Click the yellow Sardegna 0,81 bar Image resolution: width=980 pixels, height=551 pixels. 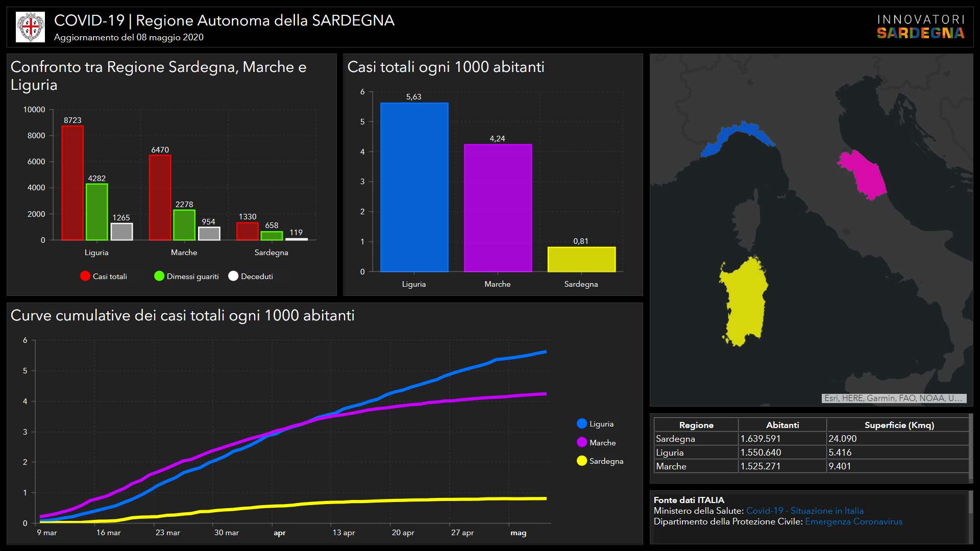click(581, 259)
